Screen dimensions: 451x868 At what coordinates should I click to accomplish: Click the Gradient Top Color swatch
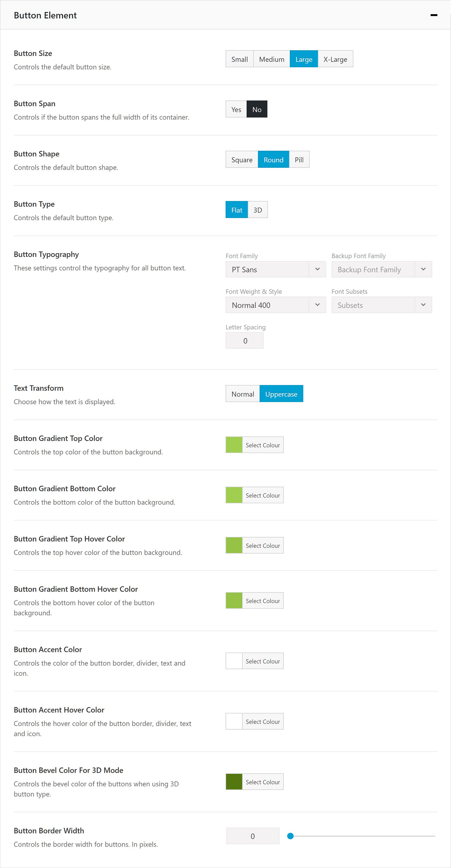point(234,445)
